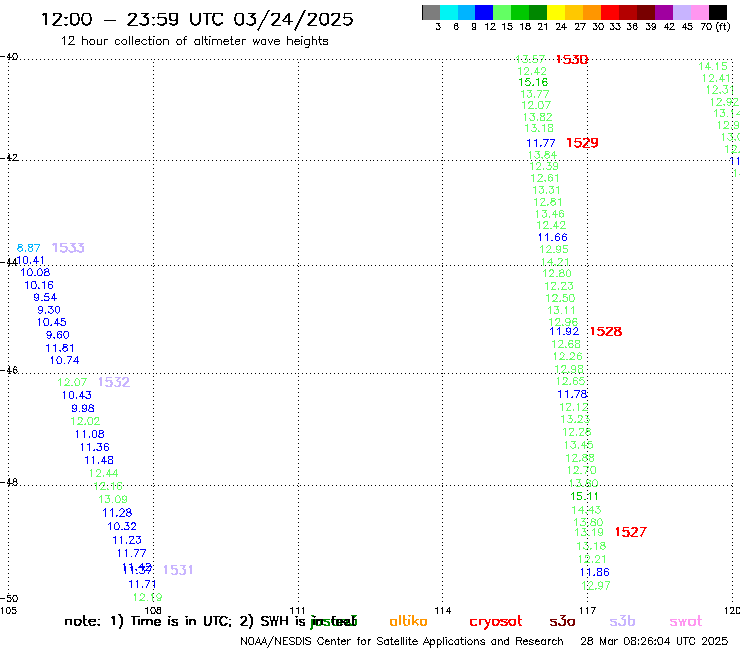Select the blue value 10.32

122,526
